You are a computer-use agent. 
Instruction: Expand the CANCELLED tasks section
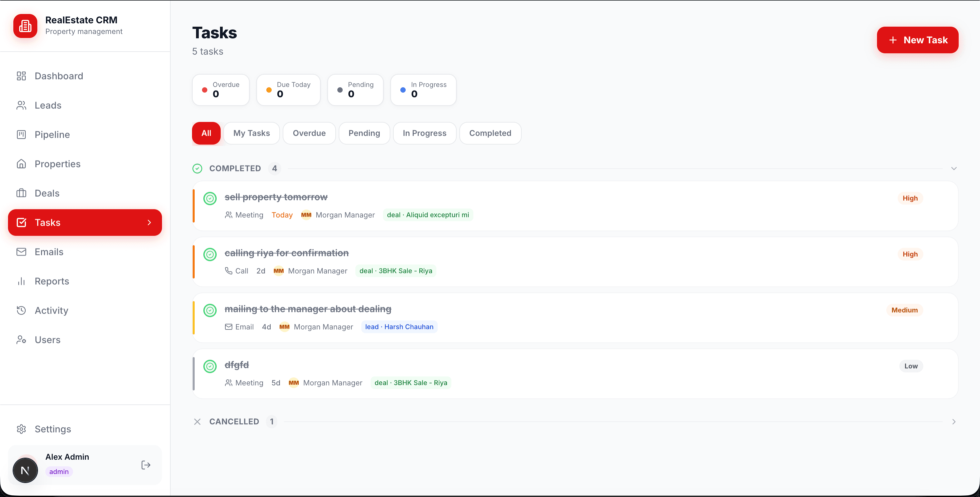953,421
